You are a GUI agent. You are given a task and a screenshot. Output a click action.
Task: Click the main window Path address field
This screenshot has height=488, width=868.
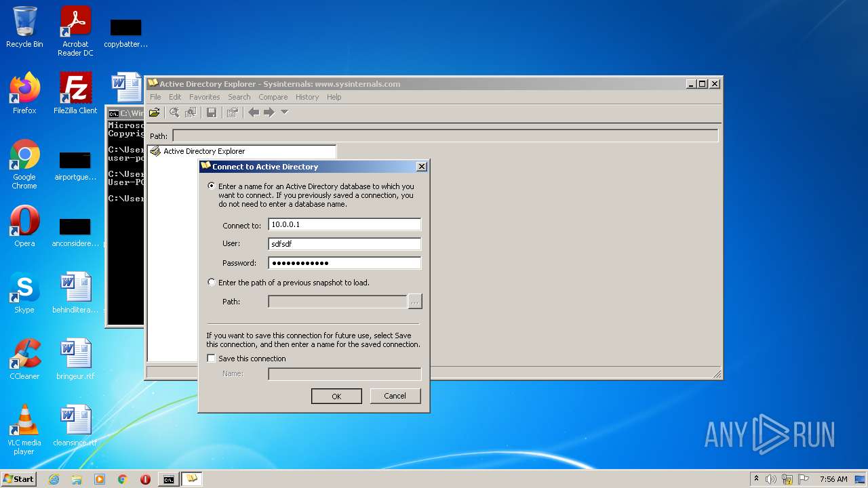pyautogui.click(x=445, y=136)
